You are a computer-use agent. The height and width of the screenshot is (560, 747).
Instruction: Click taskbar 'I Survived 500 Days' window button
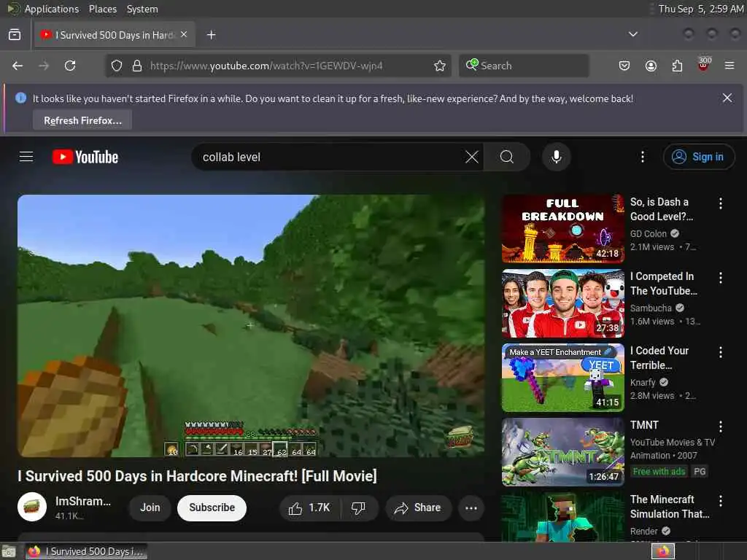[86, 551]
